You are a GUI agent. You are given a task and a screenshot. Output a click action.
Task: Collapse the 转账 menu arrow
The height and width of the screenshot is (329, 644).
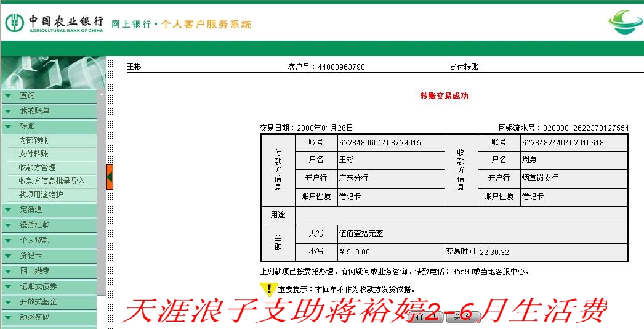[8, 126]
